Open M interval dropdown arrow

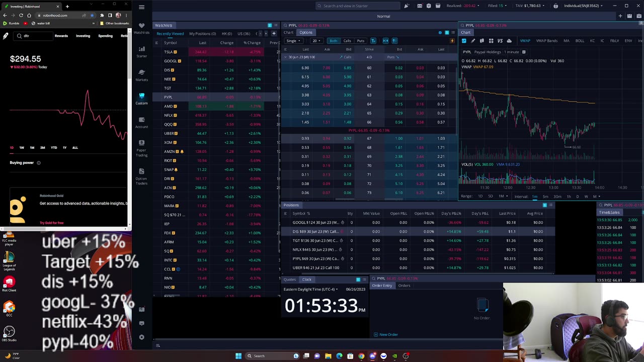tap(599, 197)
